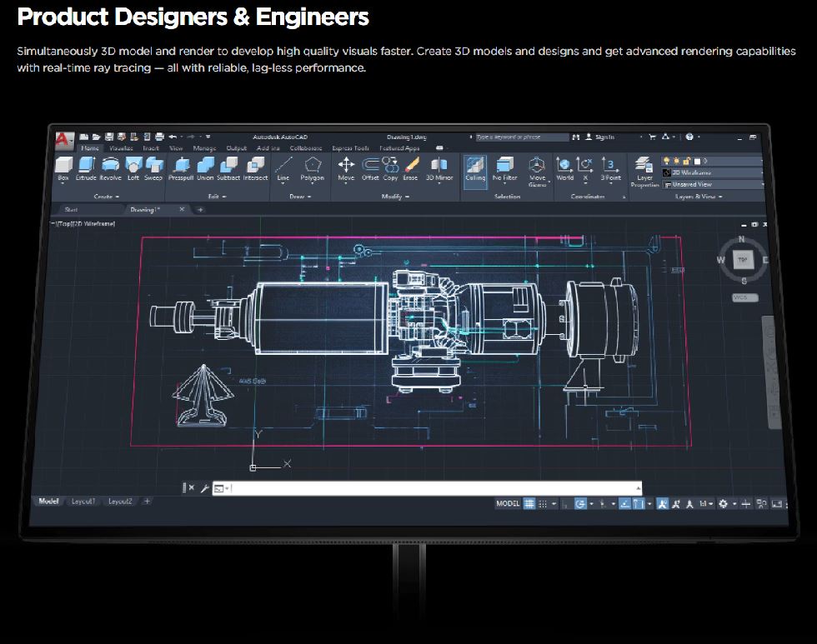Toggle grid display in status bar
The image size is (817, 644).
click(529, 504)
